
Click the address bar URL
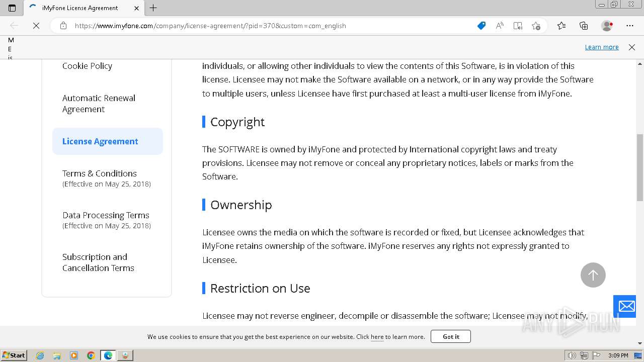(210, 26)
